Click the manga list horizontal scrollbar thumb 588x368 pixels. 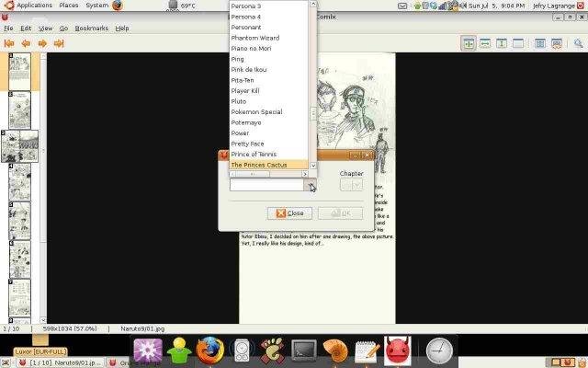(x=253, y=174)
